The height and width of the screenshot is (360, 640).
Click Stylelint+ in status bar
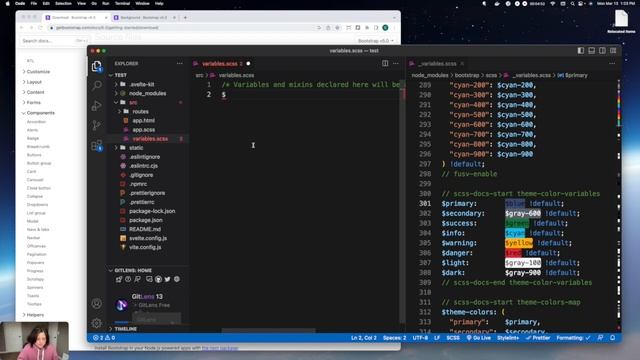tap(508, 338)
